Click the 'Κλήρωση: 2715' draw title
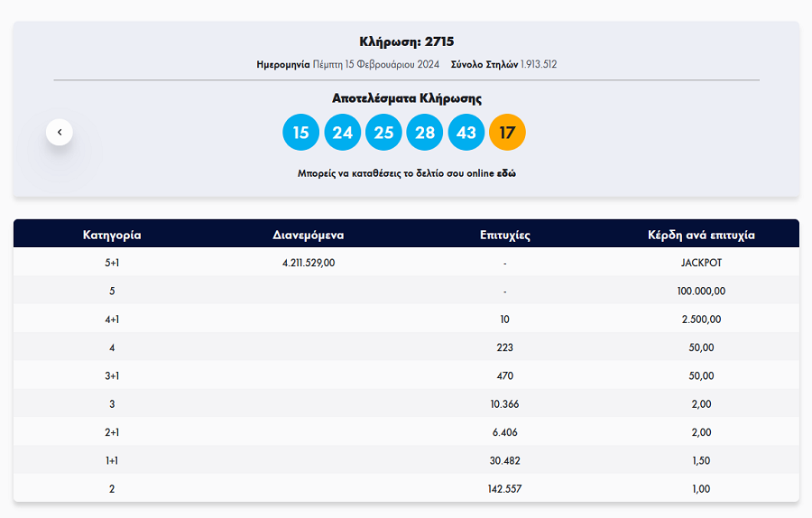812x518 pixels. [x=406, y=42]
